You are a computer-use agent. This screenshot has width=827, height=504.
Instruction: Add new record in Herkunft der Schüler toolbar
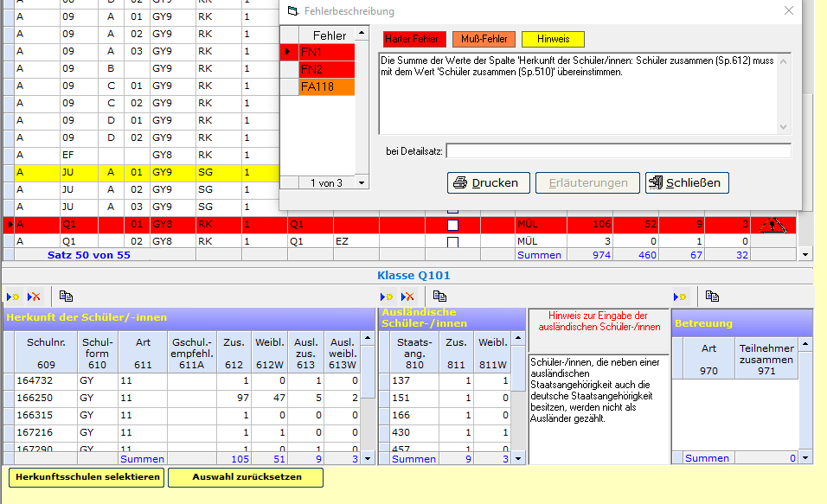click(x=12, y=297)
